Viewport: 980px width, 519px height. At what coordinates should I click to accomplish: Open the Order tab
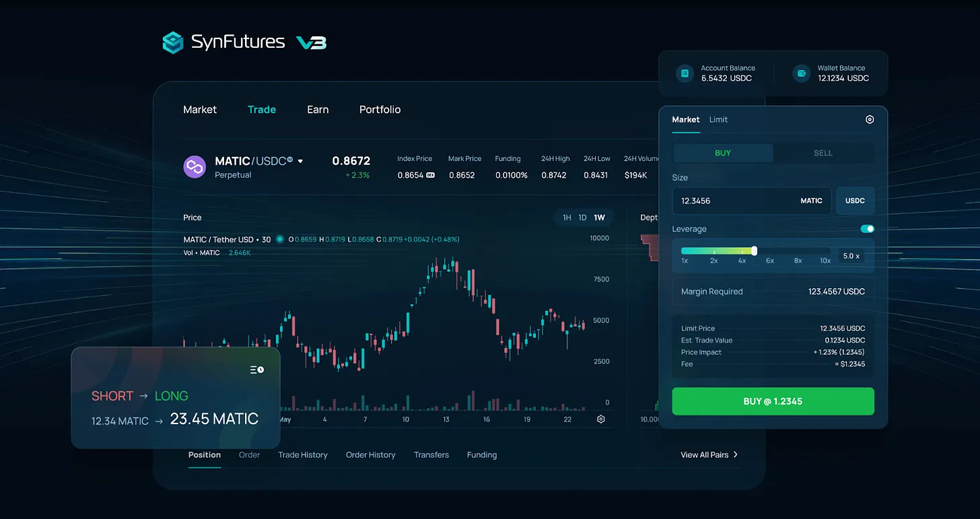tap(249, 455)
